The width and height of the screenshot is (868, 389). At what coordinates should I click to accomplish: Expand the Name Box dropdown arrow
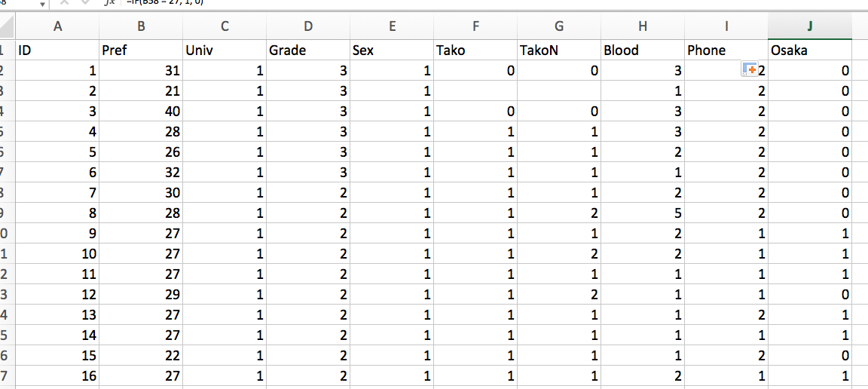(43, 3)
